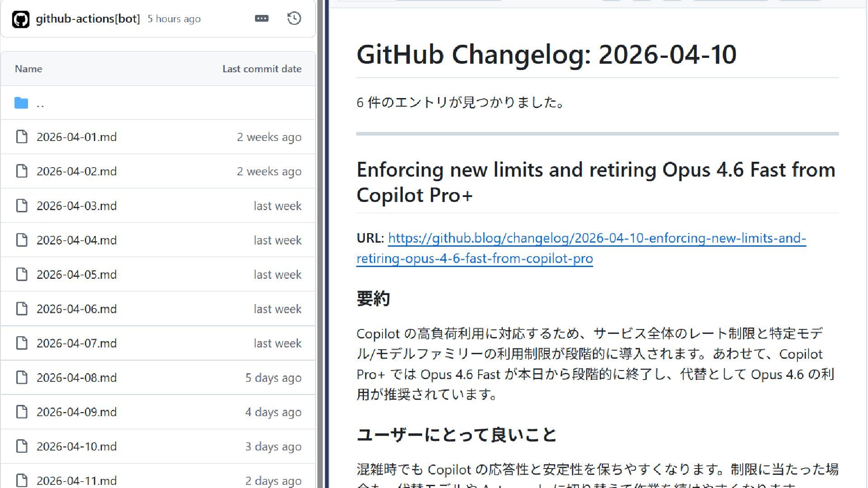
Task: Open 2026-04-08.md file
Action: pyautogui.click(x=76, y=377)
